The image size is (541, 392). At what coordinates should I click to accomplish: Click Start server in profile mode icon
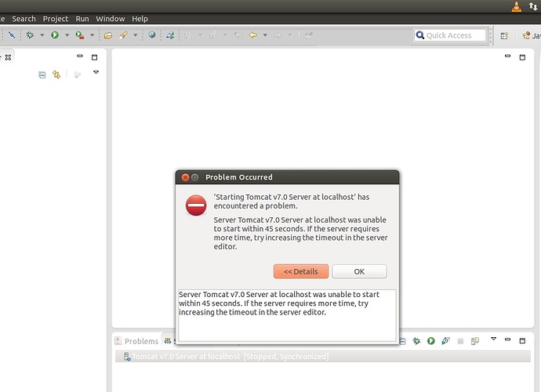445,341
